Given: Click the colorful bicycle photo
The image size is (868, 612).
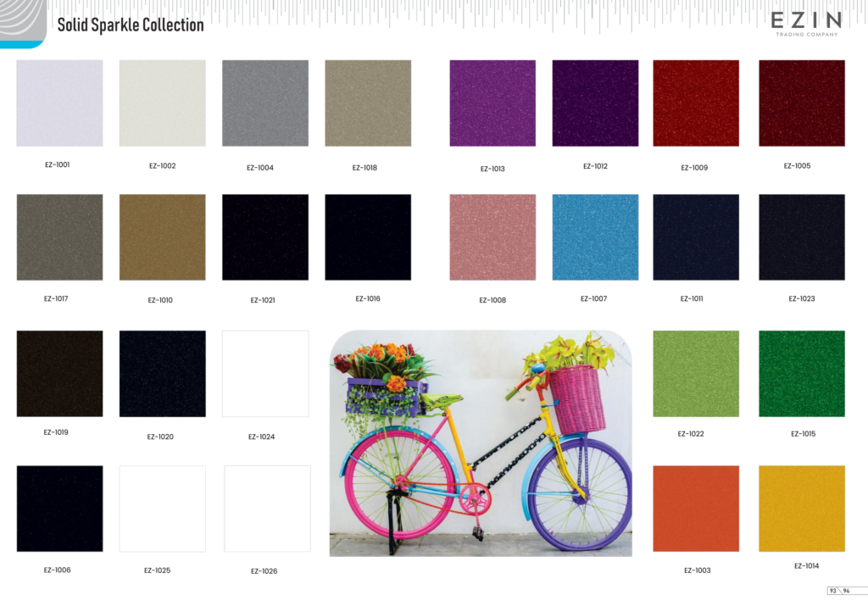Looking at the screenshot, I should 481,443.
